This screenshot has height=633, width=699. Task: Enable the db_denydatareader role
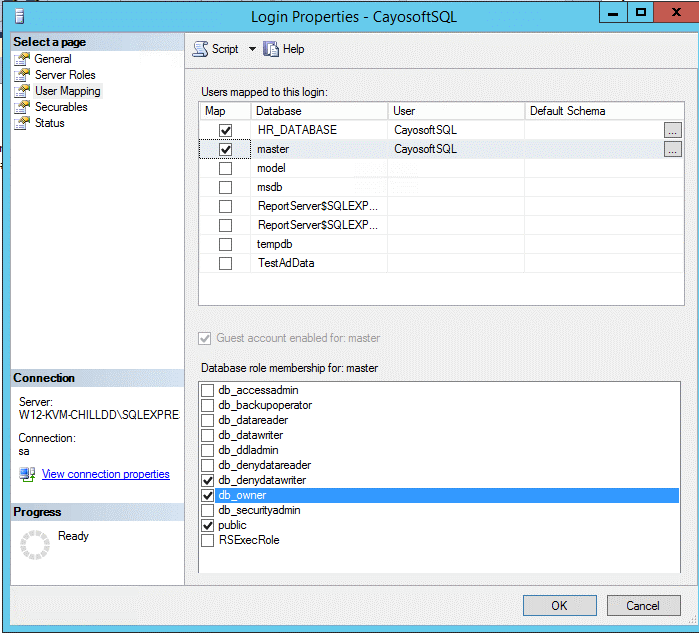pyautogui.click(x=207, y=465)
